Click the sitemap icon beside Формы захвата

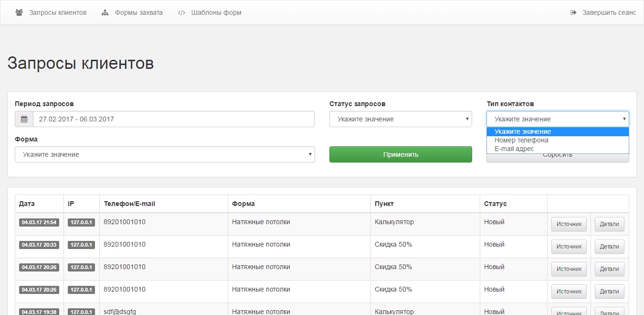[x=105, y=12]
